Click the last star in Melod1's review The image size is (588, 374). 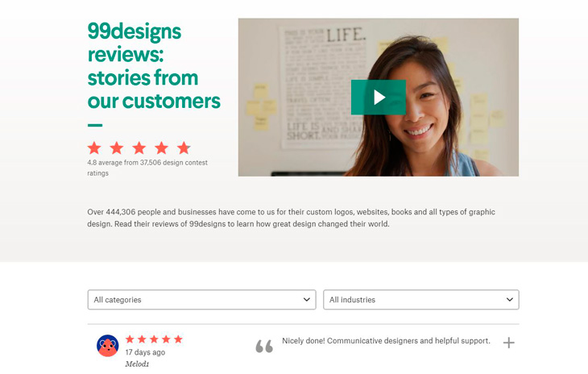pyautogui.click(x=179, y=339)
